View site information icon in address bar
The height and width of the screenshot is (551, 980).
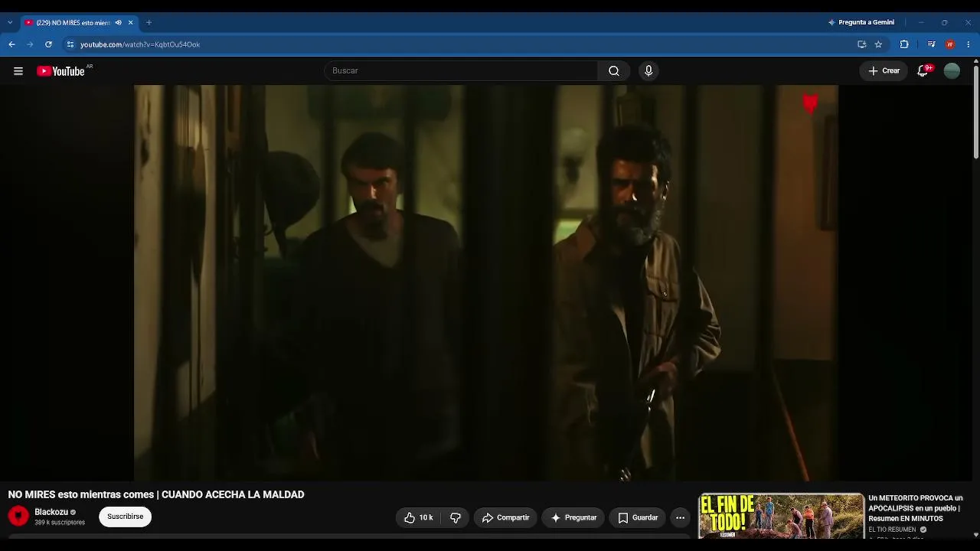coord(70,44)
